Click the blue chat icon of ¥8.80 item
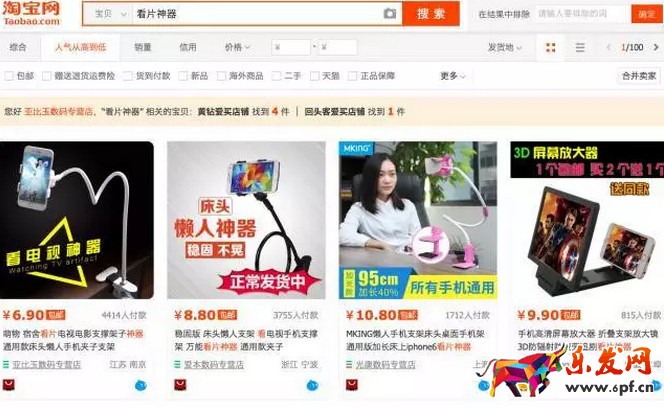Viewport: 664px width, 408px height. click(313, 386)
